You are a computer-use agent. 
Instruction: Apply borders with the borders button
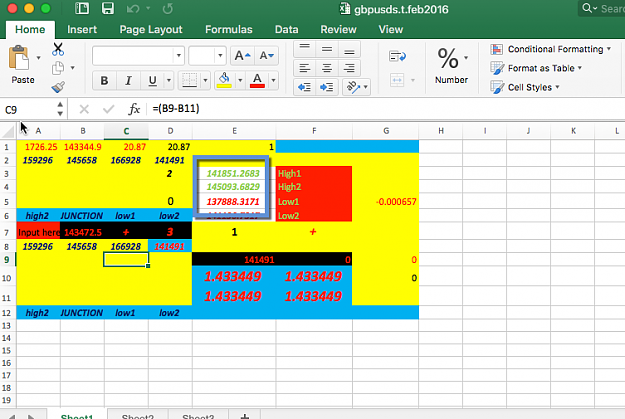coord(189,81)
